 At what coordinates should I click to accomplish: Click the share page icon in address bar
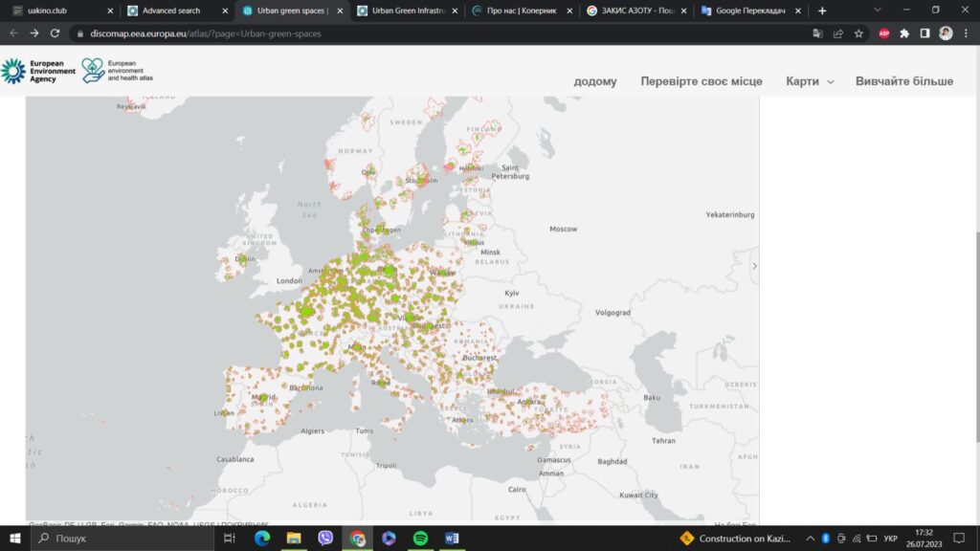pos(838,33)
